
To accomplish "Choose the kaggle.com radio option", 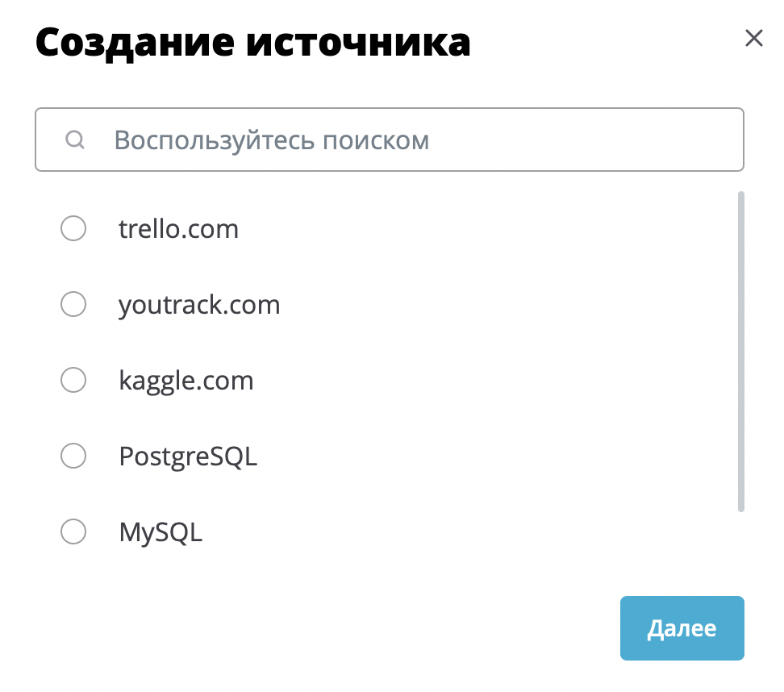I will pyautogui.click(x=73, y=380).
